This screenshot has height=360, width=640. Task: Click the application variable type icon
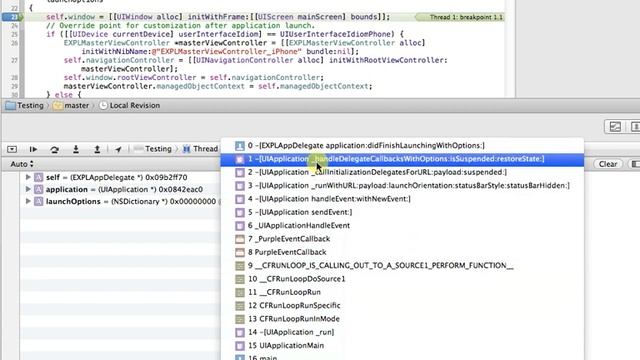click(x=38, y=189)
